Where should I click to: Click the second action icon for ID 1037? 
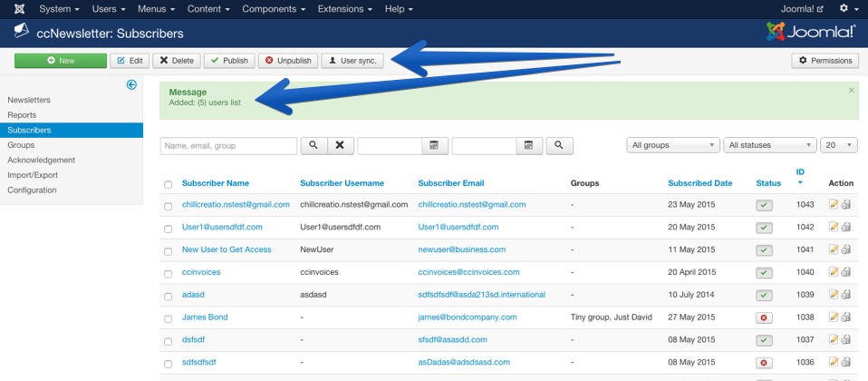tap(846, 340)
